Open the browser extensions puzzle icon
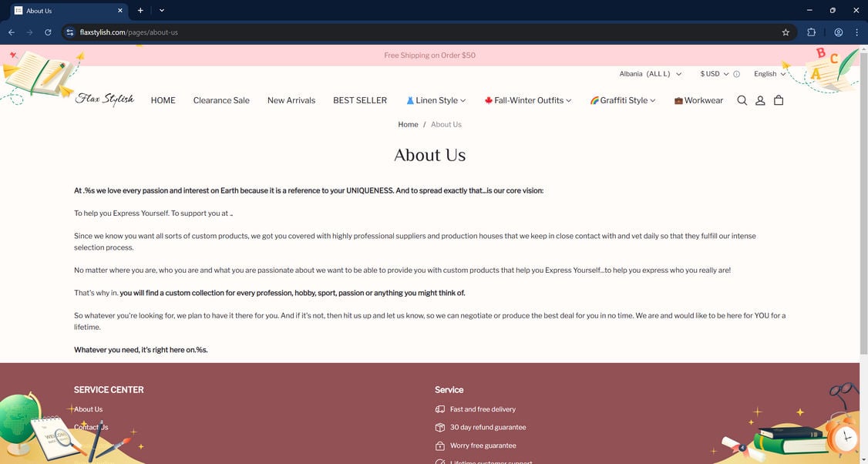 [x=812, y=32]
